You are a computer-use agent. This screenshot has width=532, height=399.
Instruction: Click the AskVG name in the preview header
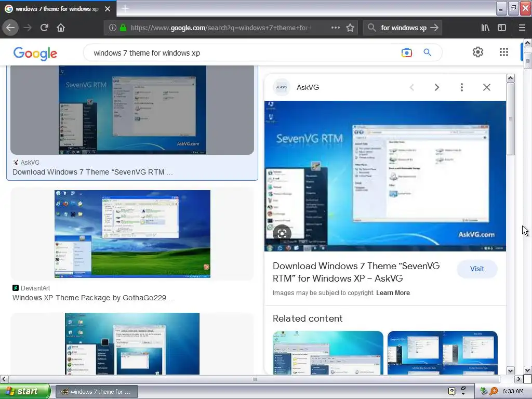(308, 87)
